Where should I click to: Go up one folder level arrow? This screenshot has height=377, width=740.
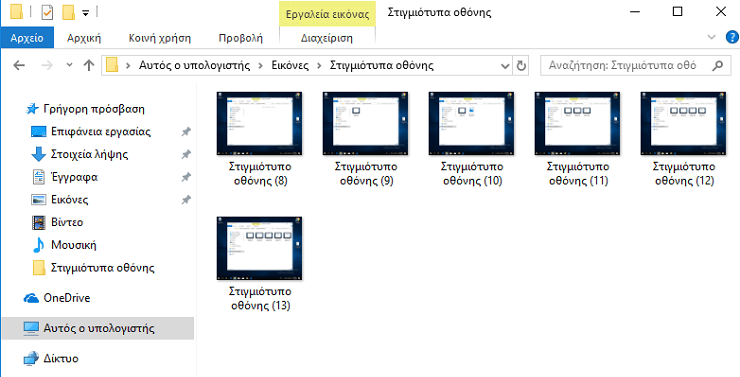pyautogui.click(x=89, y=66)
